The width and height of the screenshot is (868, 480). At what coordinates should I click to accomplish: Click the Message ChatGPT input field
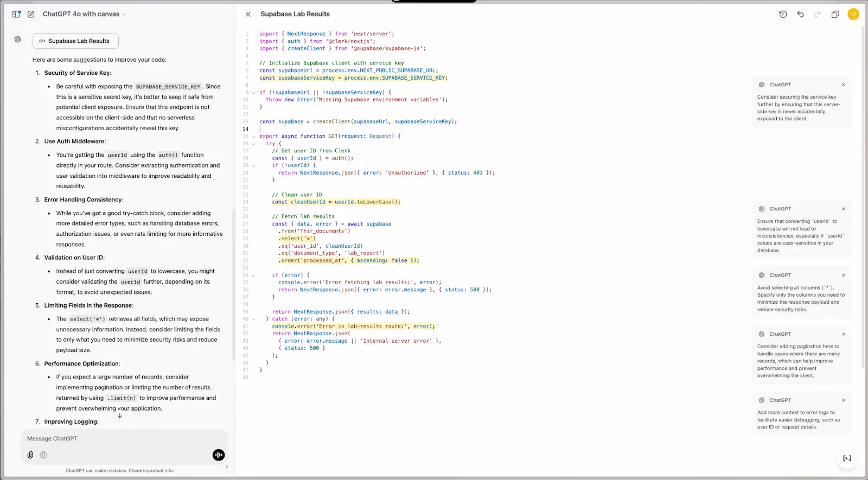click(x=124, y=438)
